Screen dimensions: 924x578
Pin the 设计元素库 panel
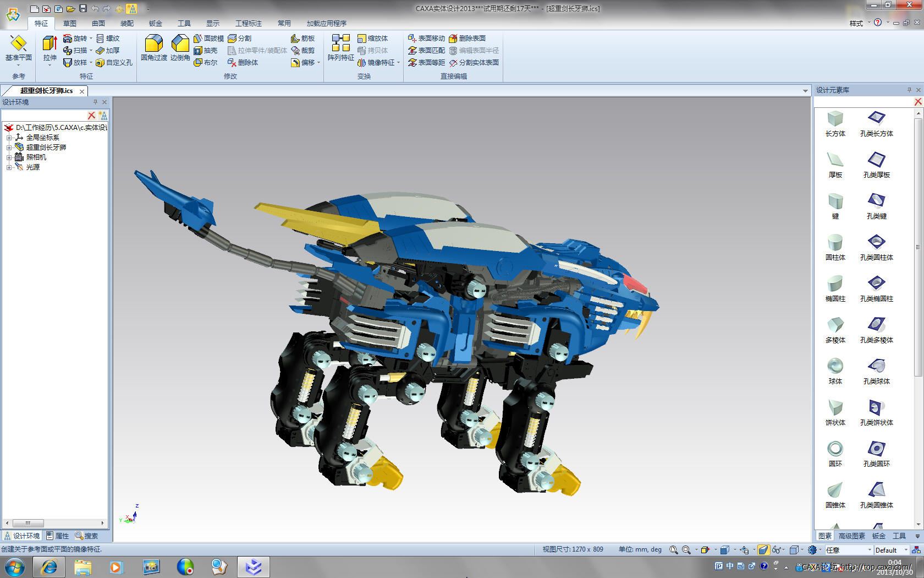pyautogui.click(x=909, y=90)
